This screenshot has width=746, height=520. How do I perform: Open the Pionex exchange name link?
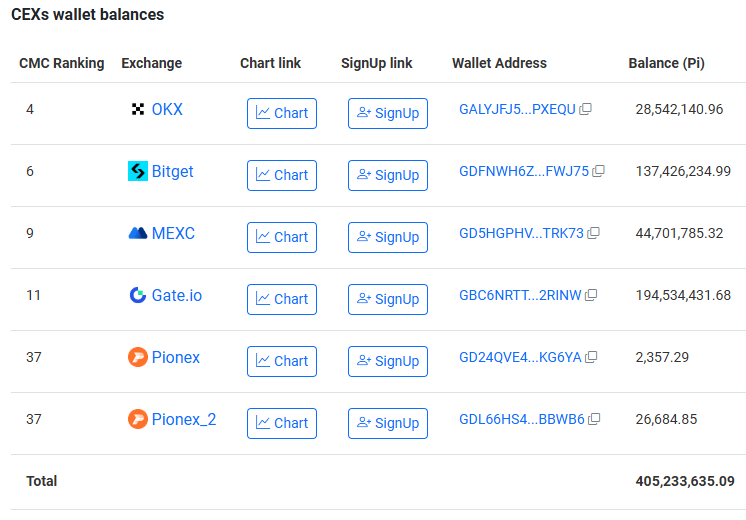pos(176,357)
